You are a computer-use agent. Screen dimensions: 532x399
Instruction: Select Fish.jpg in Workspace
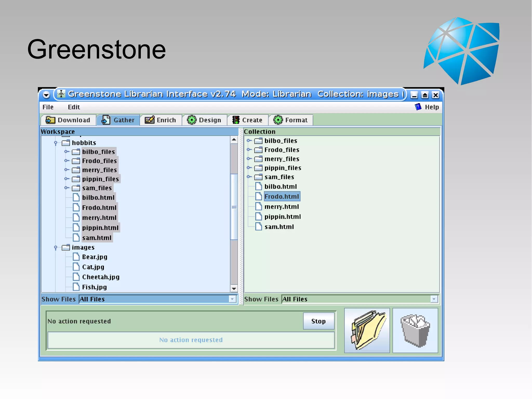tap(94, 287)
